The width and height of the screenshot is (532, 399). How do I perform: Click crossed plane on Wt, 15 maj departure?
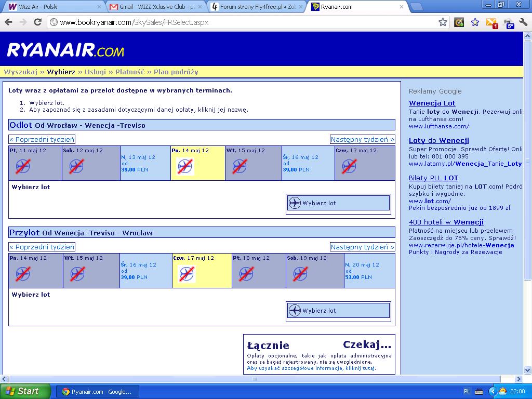coord(240,166)
